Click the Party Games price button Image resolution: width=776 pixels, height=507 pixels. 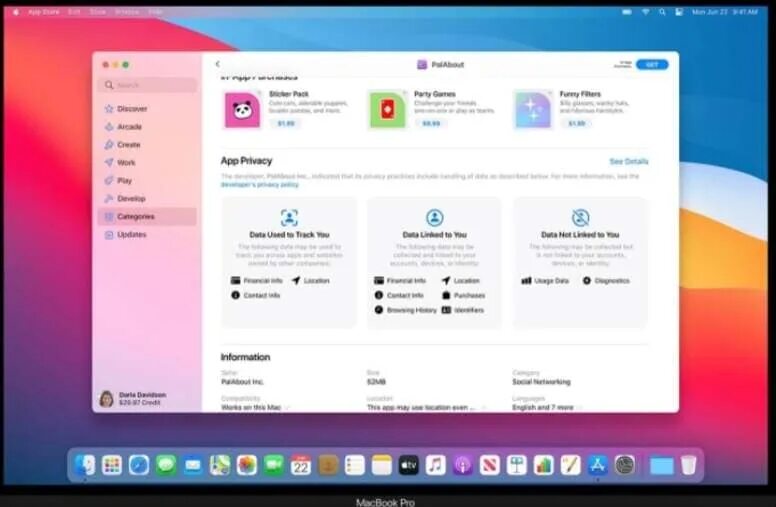[x=431, y=123]
